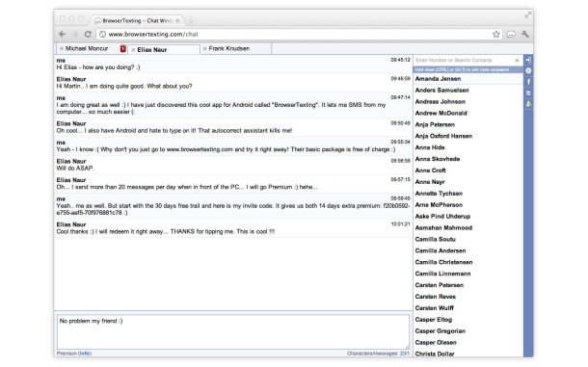Image resolution: width=588 pixels, height=367 pixels.
Task: Select contact Casper Gregorian
Action: tap(468, 331)
